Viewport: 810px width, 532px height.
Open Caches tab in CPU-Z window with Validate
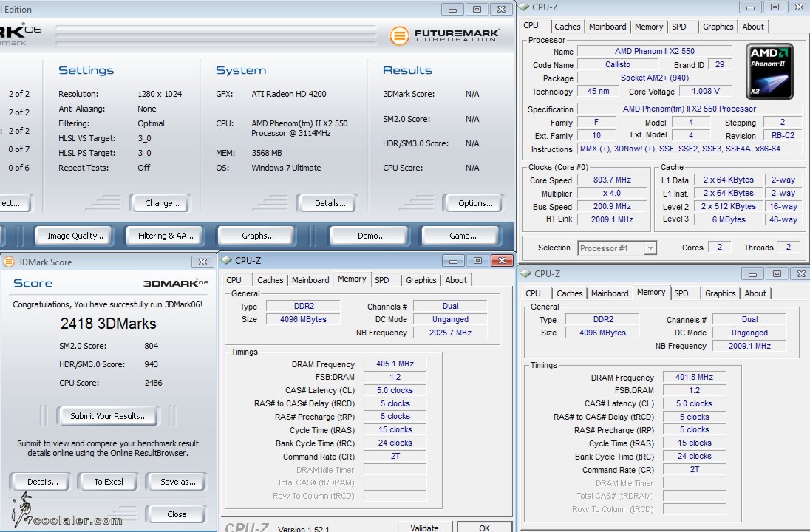click(x=270, y=280)
